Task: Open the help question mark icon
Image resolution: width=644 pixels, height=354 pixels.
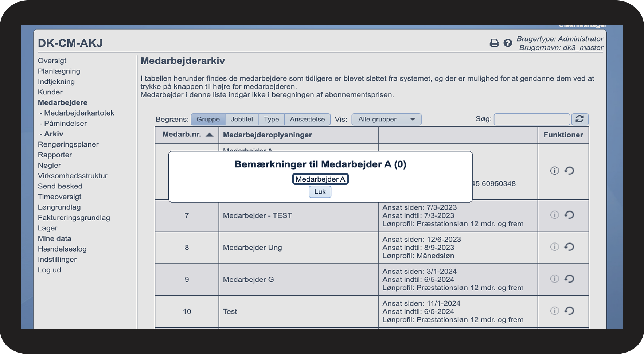Action: pos(508,43)
